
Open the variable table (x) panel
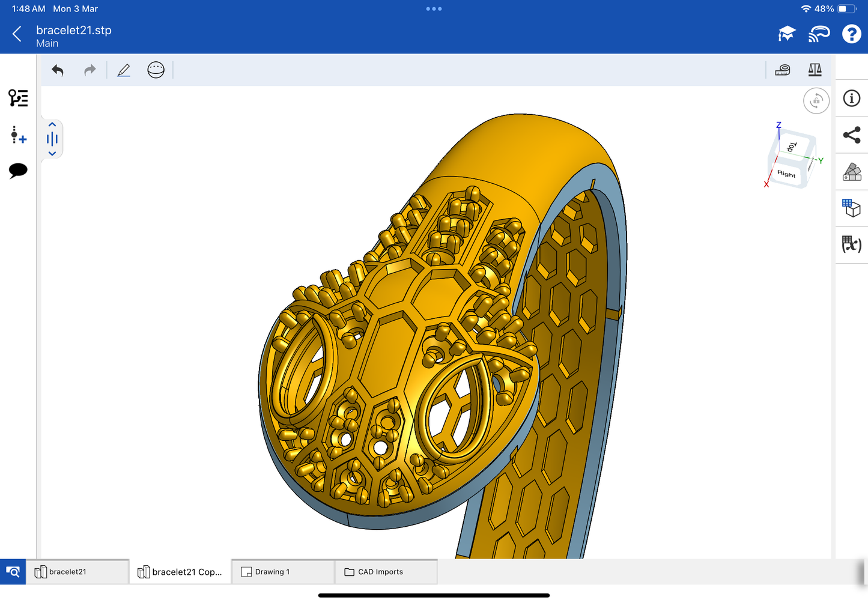click(x=851, y=244)
